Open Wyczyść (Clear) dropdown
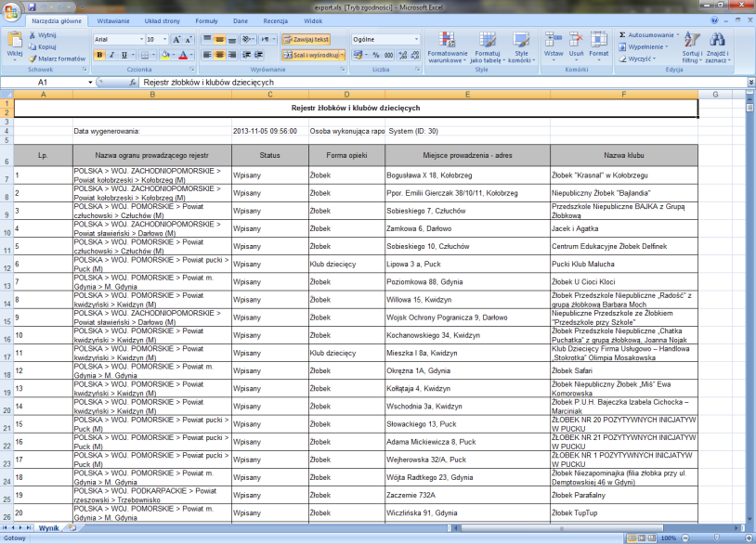This screenshot has height=544, width=756. [x=637, y=58]
